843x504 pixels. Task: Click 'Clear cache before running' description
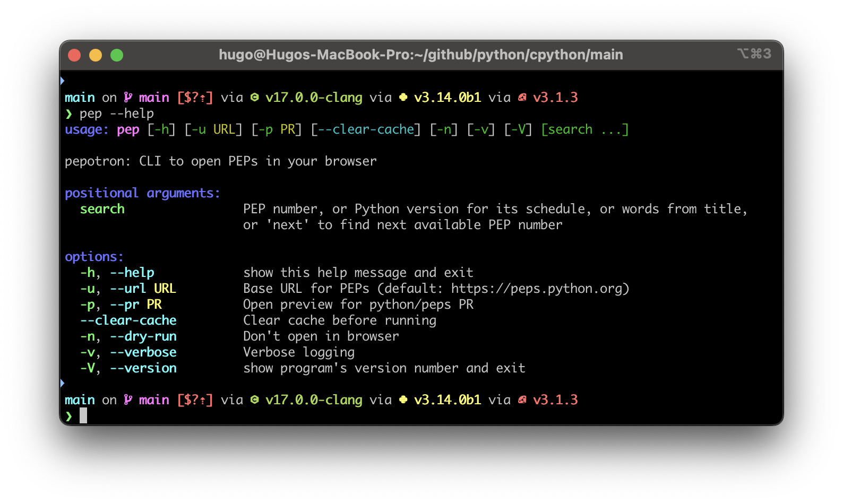(340, 320)
